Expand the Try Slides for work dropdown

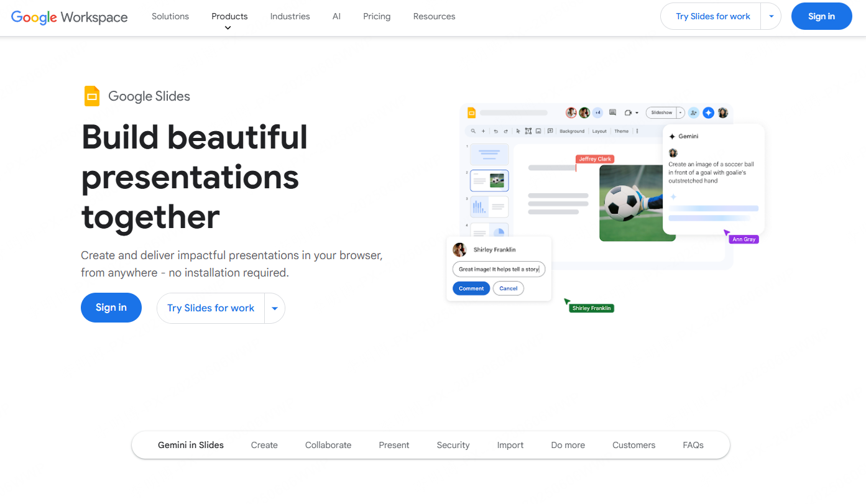771,16
